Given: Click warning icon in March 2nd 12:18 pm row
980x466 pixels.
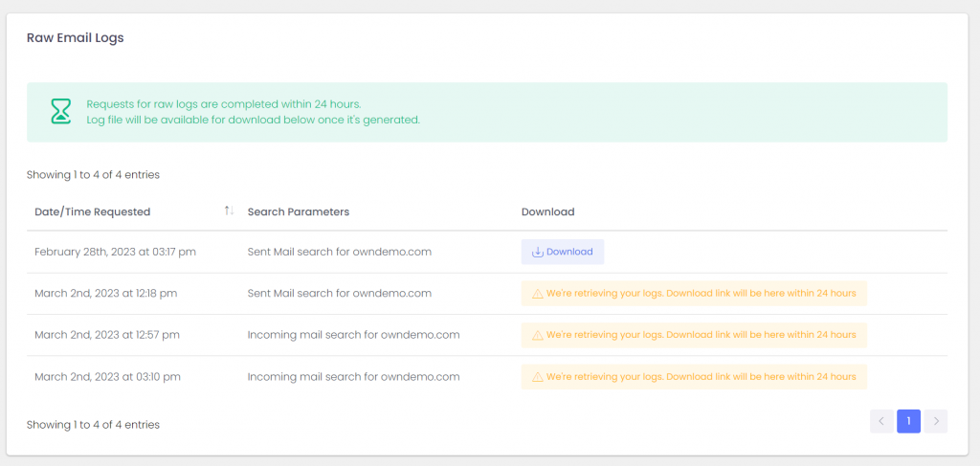Looking at the screenshot, I should click(537, 294).
